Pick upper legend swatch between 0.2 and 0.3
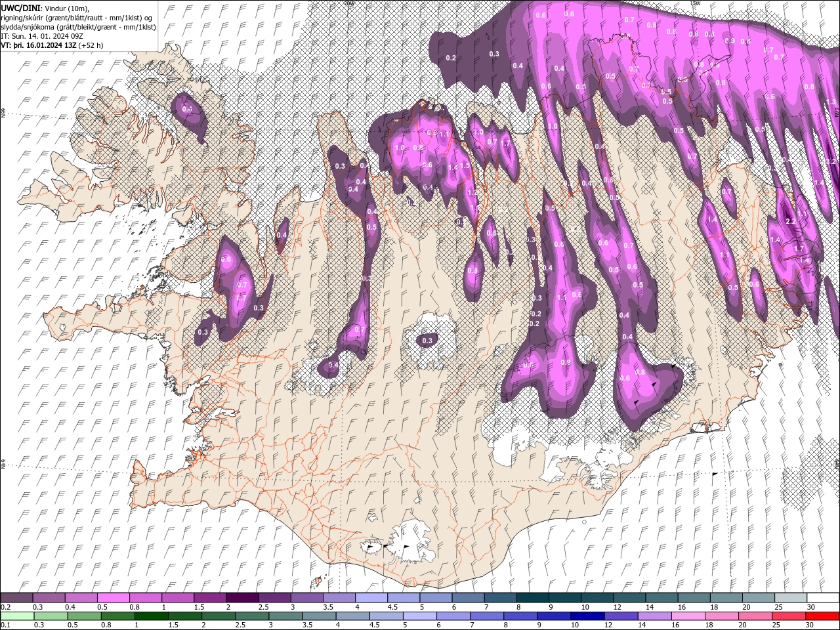This screenshot has width=840, height=630. pyautogui.click(x=16, y=598)
